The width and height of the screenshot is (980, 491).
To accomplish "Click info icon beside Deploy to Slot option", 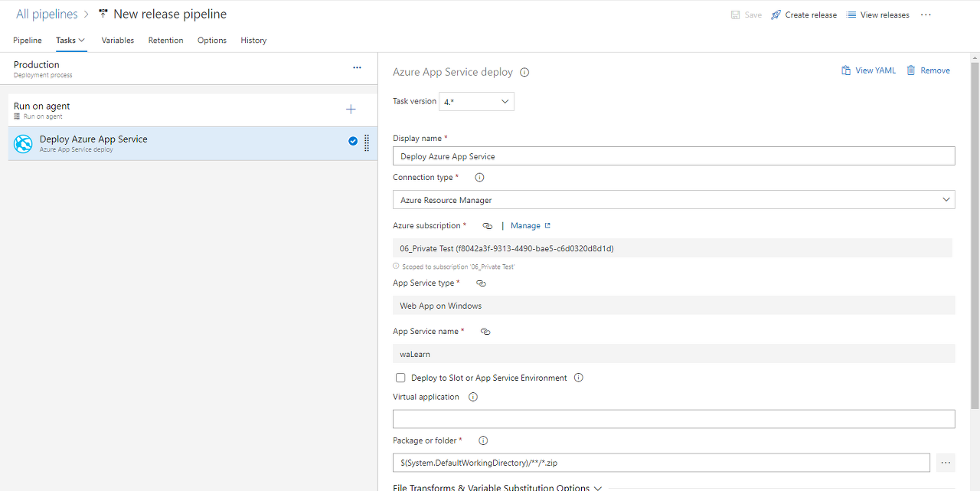I will point(579,378).
